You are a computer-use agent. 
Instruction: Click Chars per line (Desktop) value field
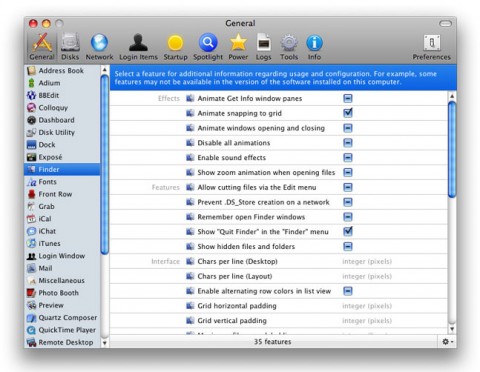367,261
